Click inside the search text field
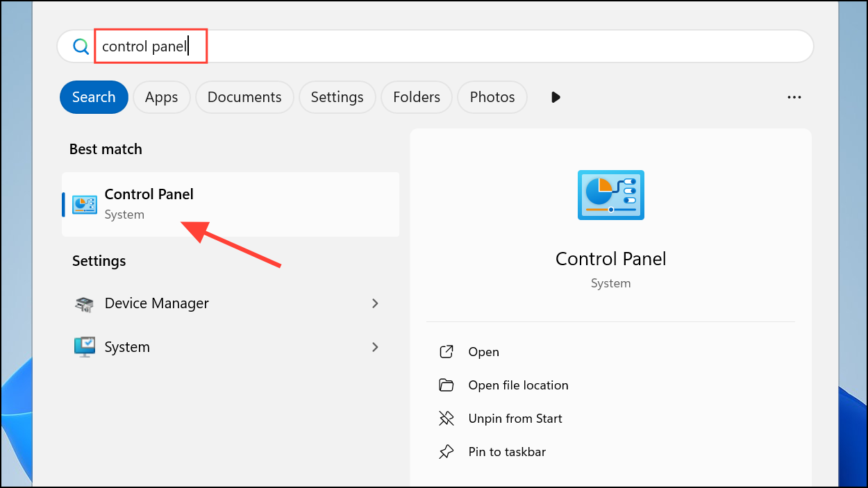 click(435, 47)
